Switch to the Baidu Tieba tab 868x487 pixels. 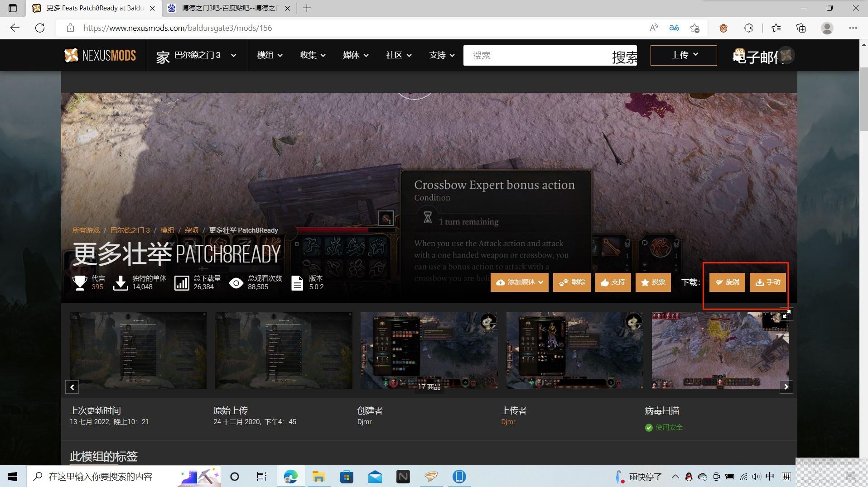coord(229,8)
